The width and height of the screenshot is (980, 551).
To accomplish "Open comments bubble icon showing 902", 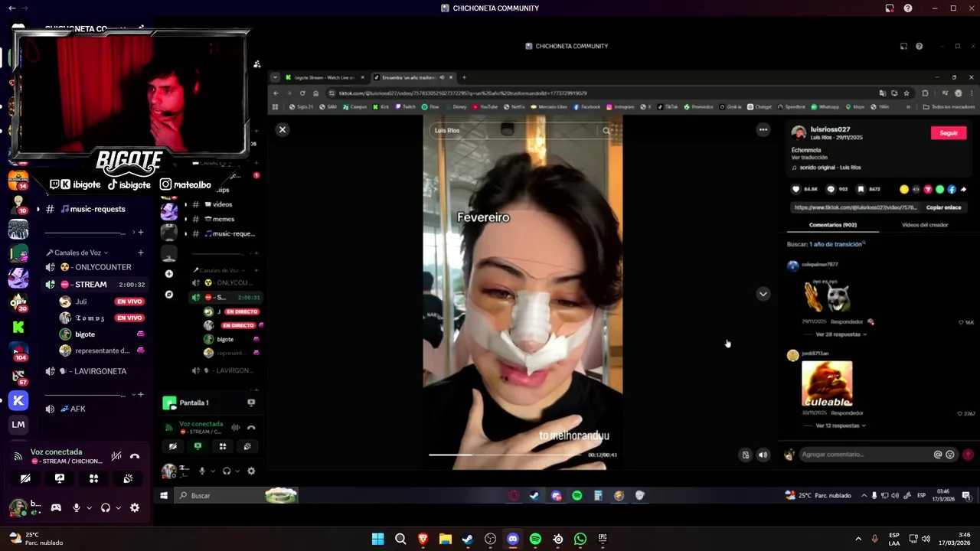I will (831, 189).
